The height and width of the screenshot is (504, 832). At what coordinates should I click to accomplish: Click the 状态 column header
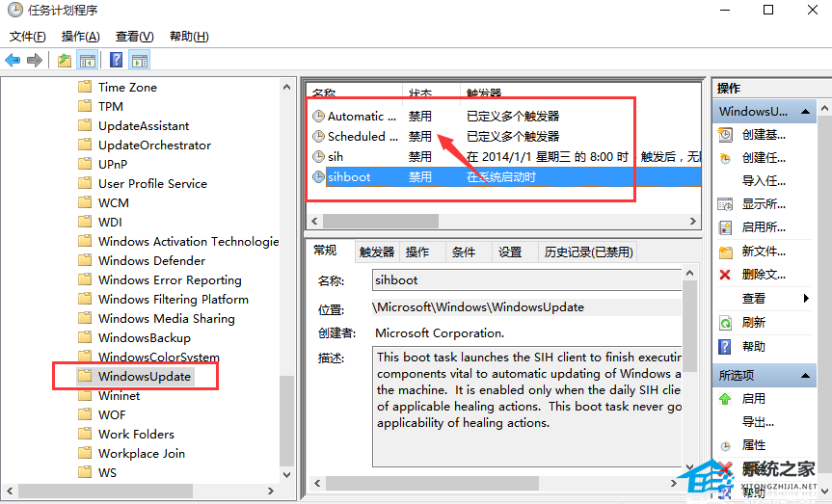tap(431, 93)
